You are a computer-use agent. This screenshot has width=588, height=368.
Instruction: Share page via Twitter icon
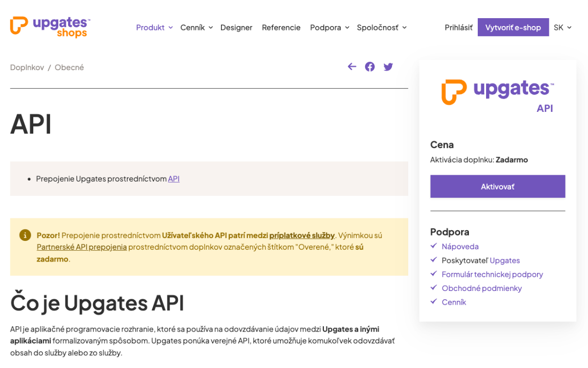coord(388,67)
